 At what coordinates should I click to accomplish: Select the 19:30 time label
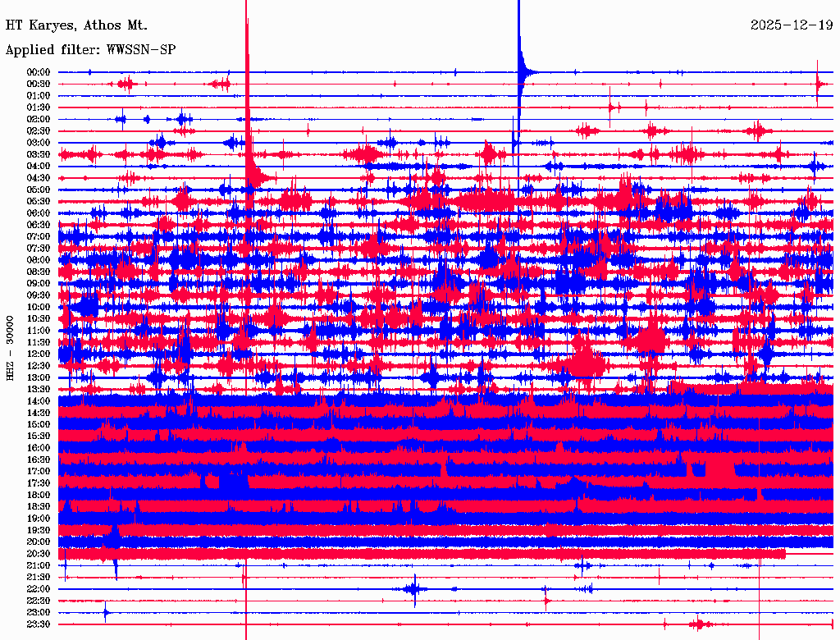click(38, 531)
